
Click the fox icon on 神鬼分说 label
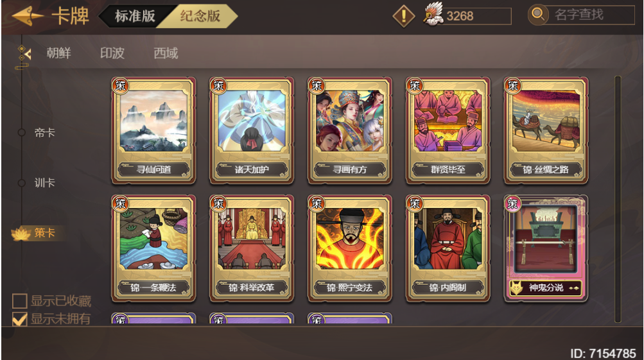coord(516,288)
